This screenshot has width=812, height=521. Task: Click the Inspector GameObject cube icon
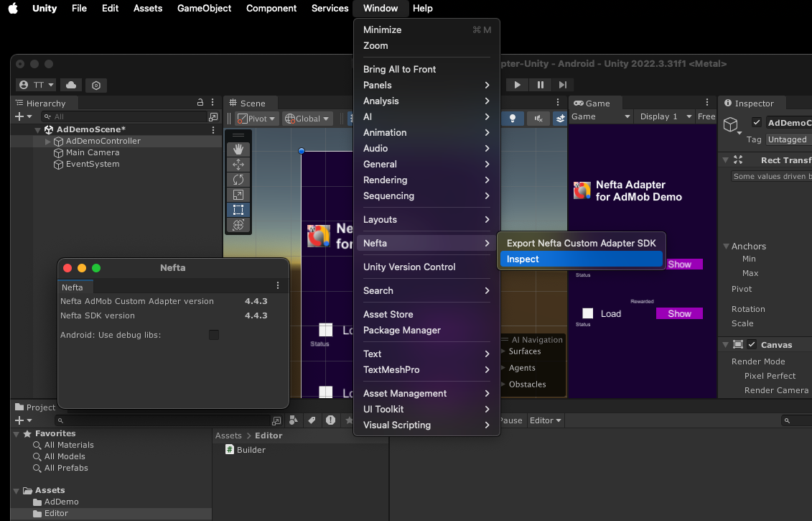[x=731, y=124]
